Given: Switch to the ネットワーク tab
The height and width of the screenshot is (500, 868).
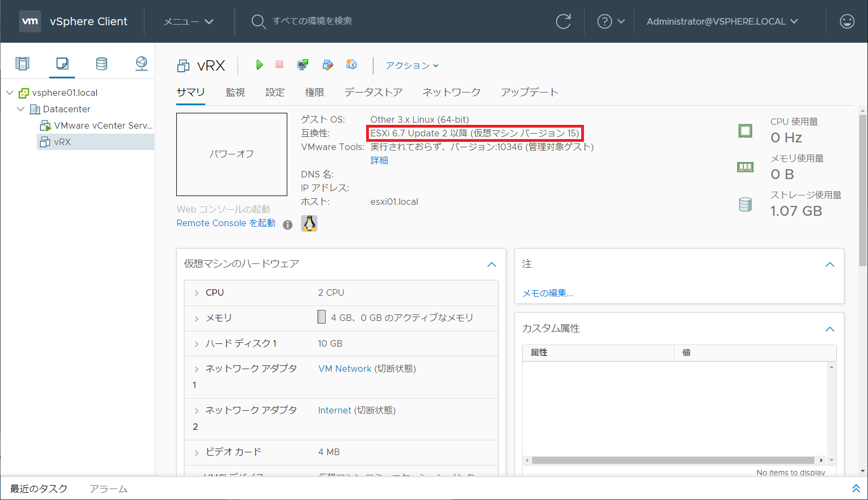Looking at the screenshot, I should tap(452, 92).
